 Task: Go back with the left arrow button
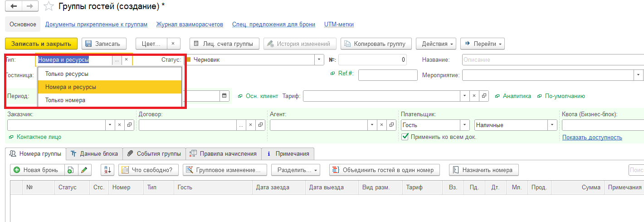coord(13,6)
